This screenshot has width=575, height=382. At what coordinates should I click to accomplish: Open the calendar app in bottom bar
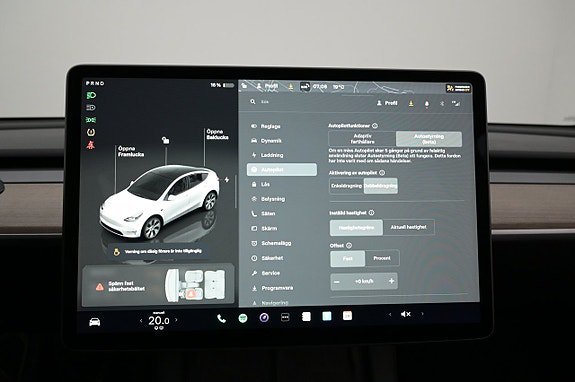(347, 316)
